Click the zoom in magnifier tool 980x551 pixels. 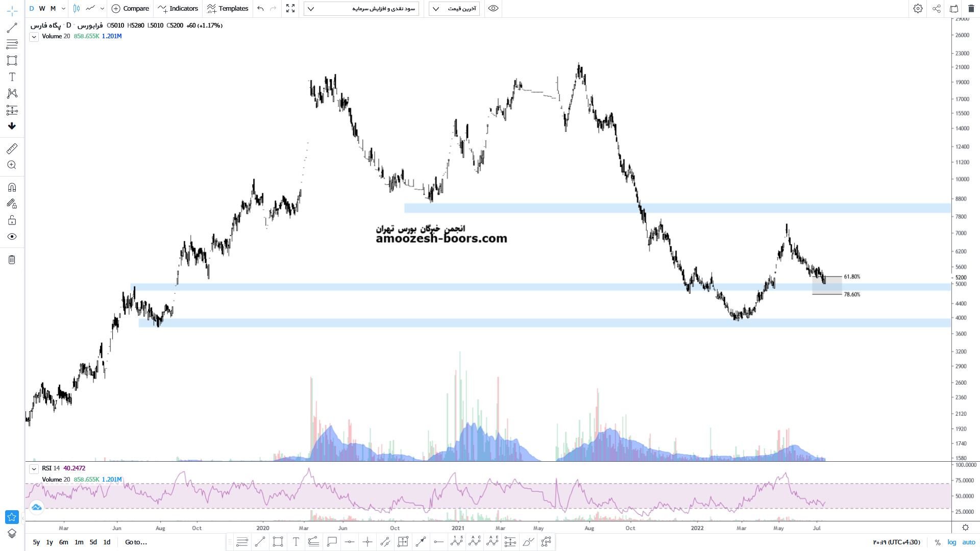coord(12,165)
